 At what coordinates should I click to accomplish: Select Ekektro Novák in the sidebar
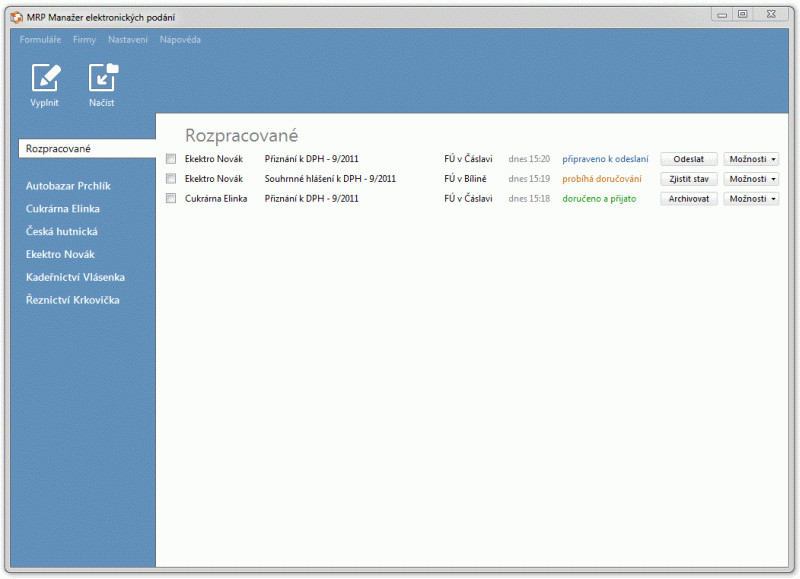tap(60, 255)
